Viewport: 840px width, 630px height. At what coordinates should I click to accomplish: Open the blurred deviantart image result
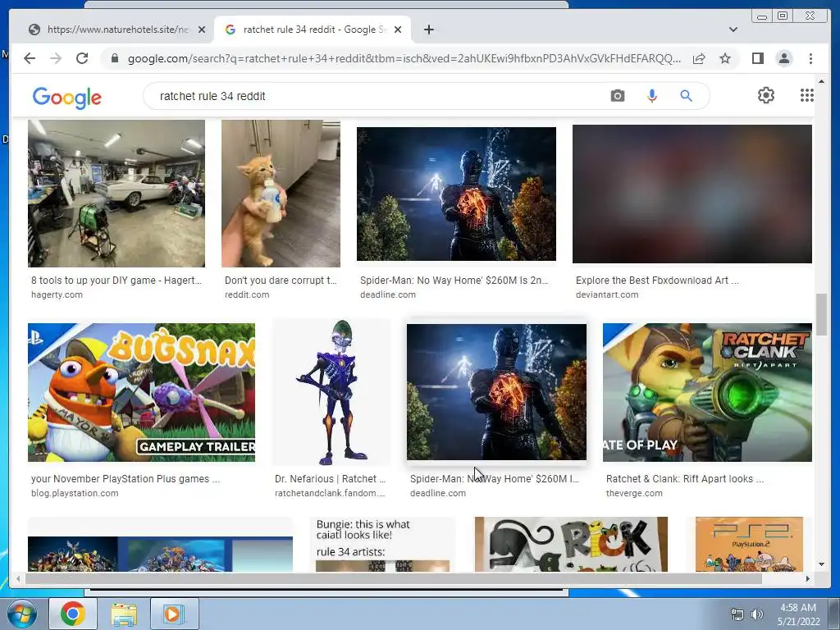pos(692,194)
